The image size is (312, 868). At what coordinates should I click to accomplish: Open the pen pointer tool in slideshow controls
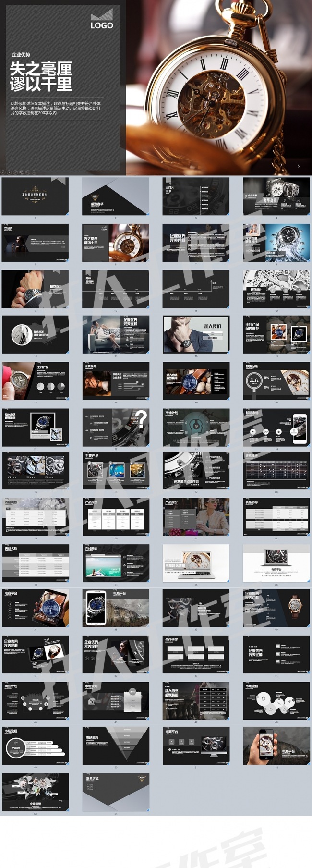tap(15, 172)
